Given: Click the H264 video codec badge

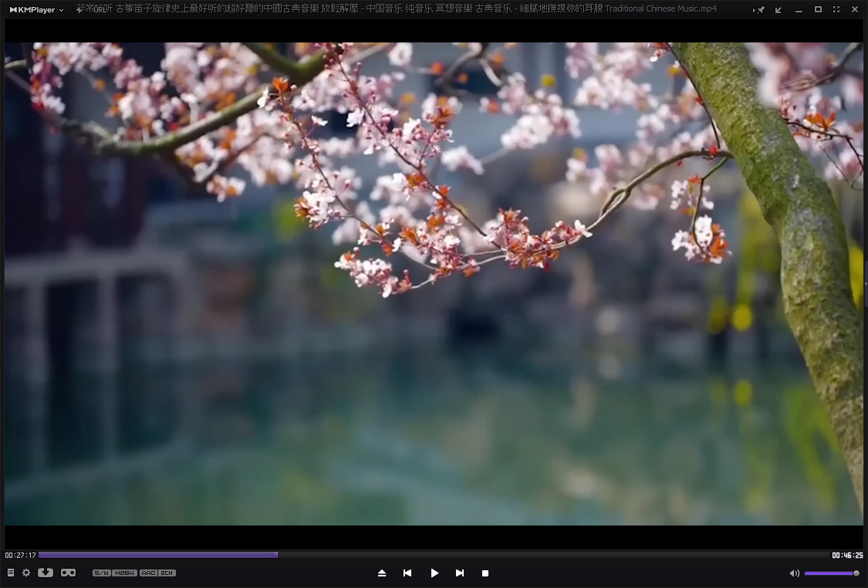Looking at the screenshot, I should [x=124, y=573].
